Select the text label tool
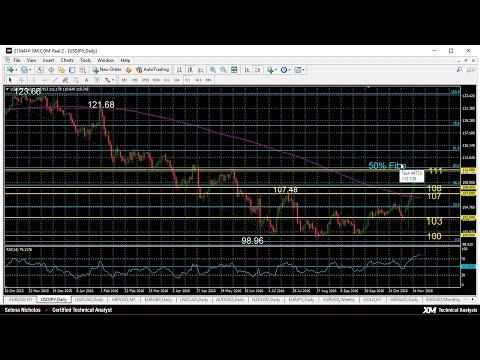 tap(97, 80)
